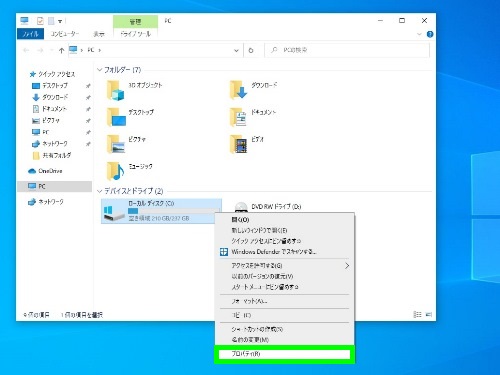Open the File ribbon tab
Image resolution: width=500 pixels, height=375 pixels.
[31, 34]
